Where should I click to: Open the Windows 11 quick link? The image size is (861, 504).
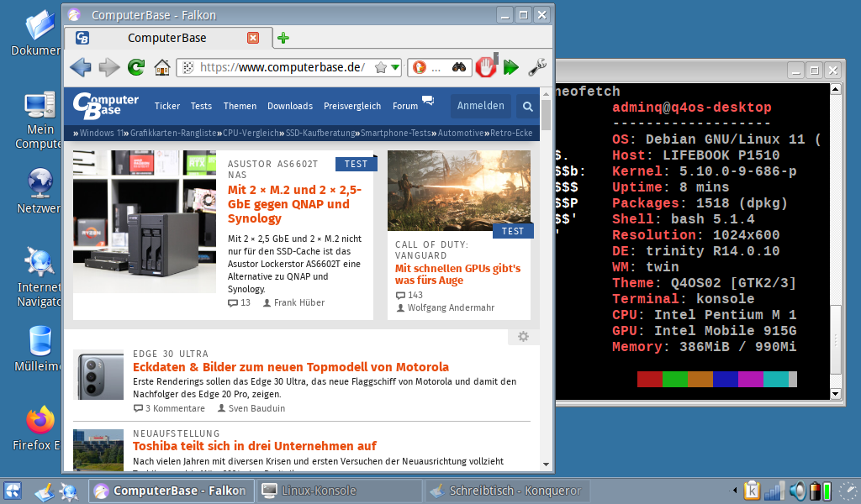click(102, 133)
